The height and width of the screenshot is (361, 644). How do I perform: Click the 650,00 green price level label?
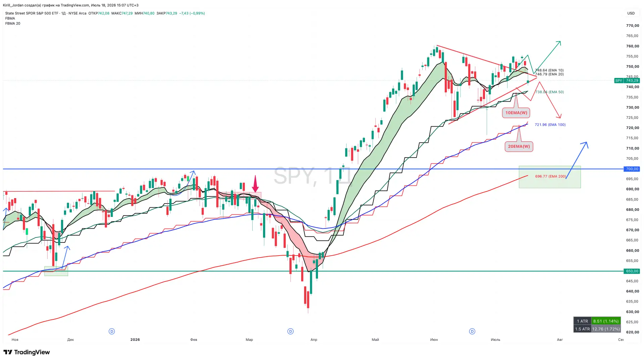[x=632, y=271]
